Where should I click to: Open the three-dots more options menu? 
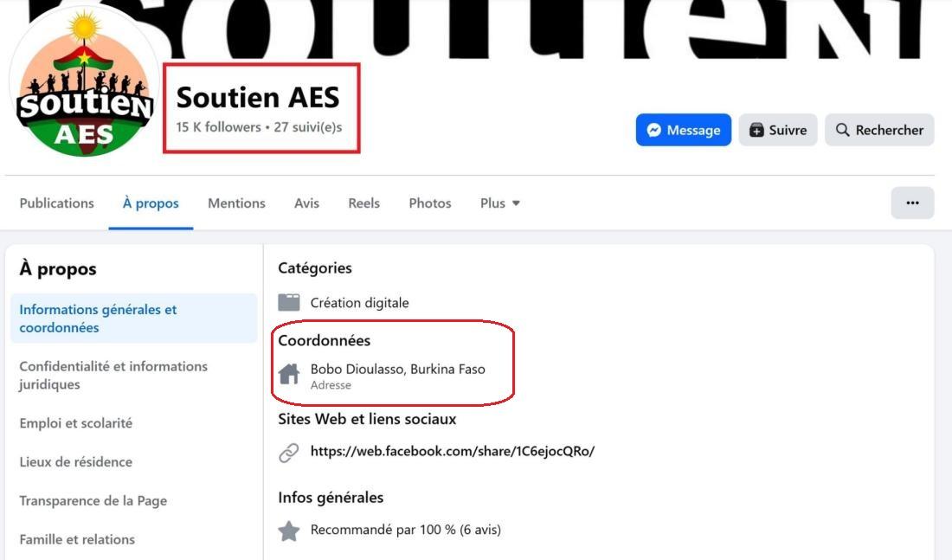[x=912, y=203]
